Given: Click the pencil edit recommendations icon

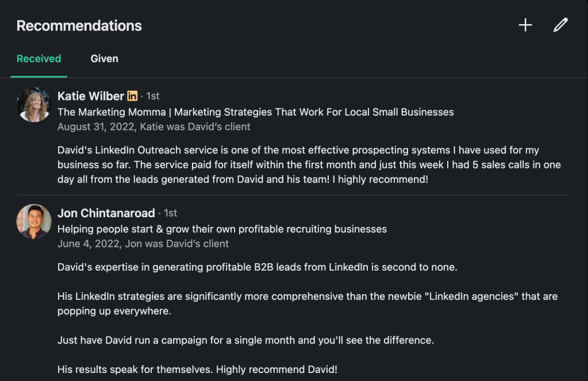Looking at the screenshot, I should 560,25.
